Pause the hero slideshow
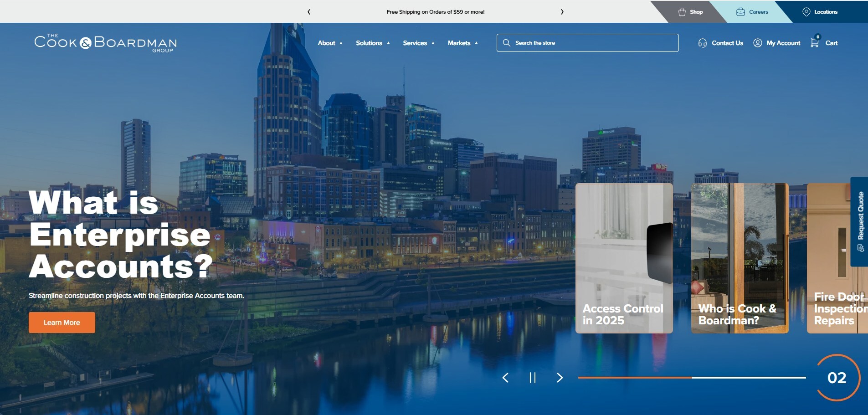Image resolution: width=868 pixels, height=415 pixels. click(532, 378)
